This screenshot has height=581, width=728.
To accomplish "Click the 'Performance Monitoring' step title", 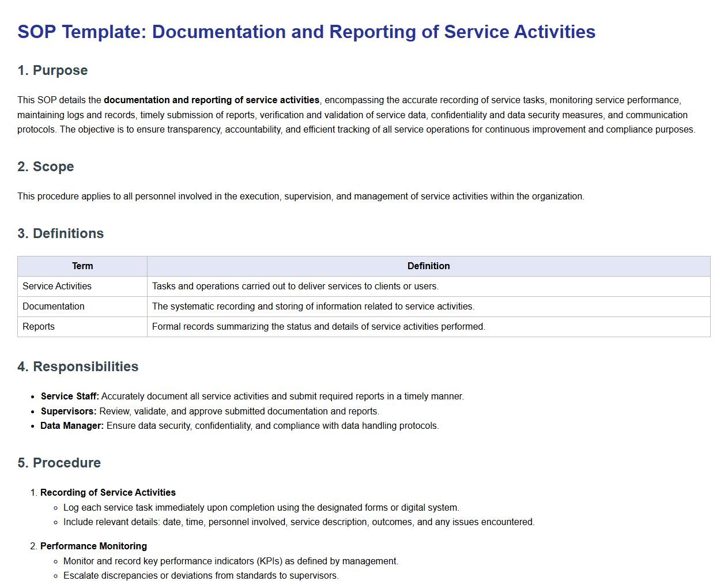I will (93, 546).
